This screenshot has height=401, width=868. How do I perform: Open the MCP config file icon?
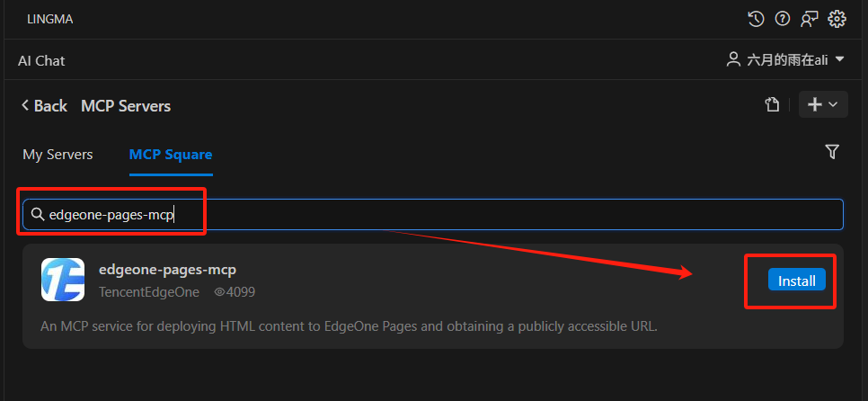pos(772,104)
